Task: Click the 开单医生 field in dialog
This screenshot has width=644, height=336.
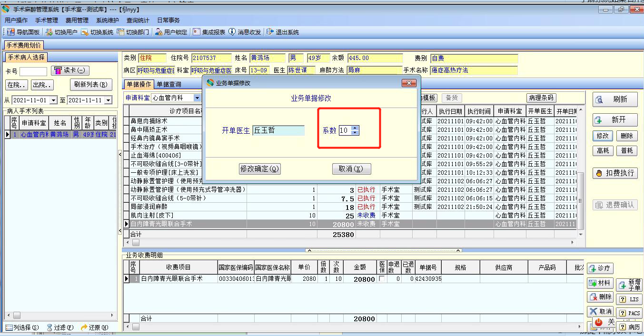Action: (x=278, y=130)
